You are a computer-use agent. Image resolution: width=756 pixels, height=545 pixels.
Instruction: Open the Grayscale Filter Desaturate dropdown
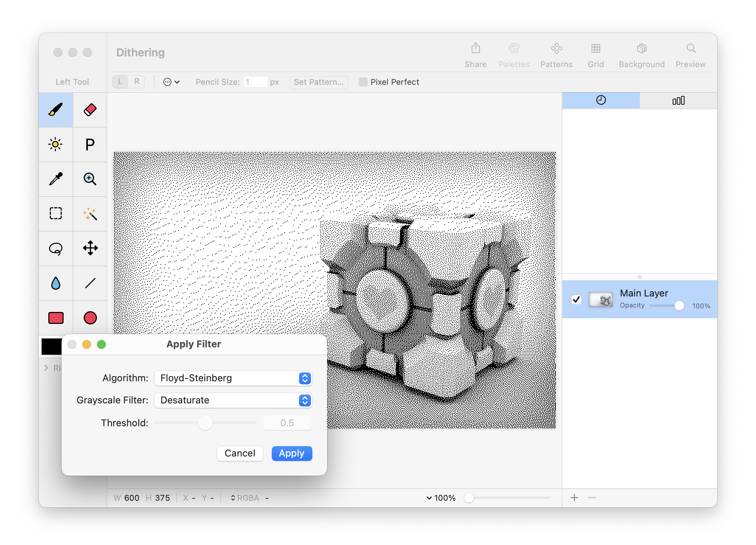point(233,400)
